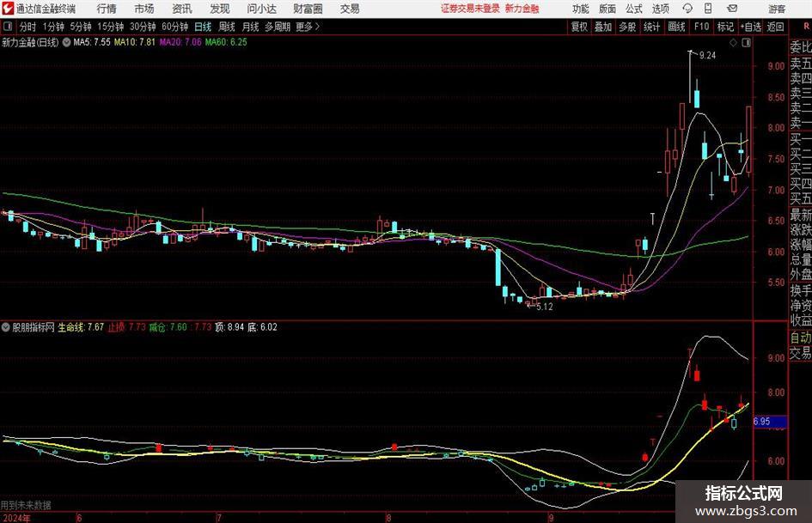Click the 游客 user label

point(776,9)
